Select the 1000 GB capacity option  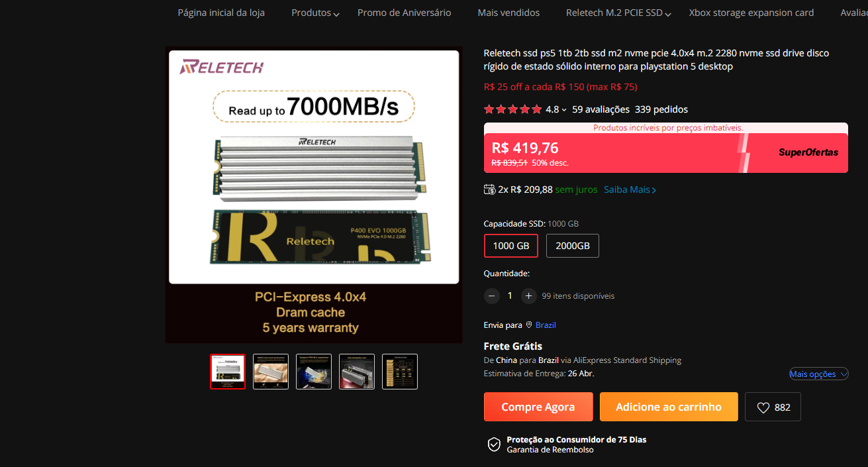(511, 246)
